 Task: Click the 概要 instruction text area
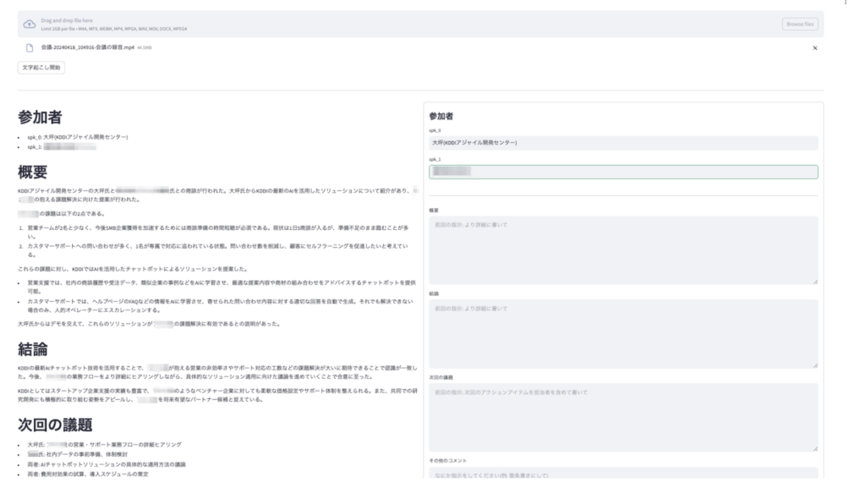pos(623,249)
